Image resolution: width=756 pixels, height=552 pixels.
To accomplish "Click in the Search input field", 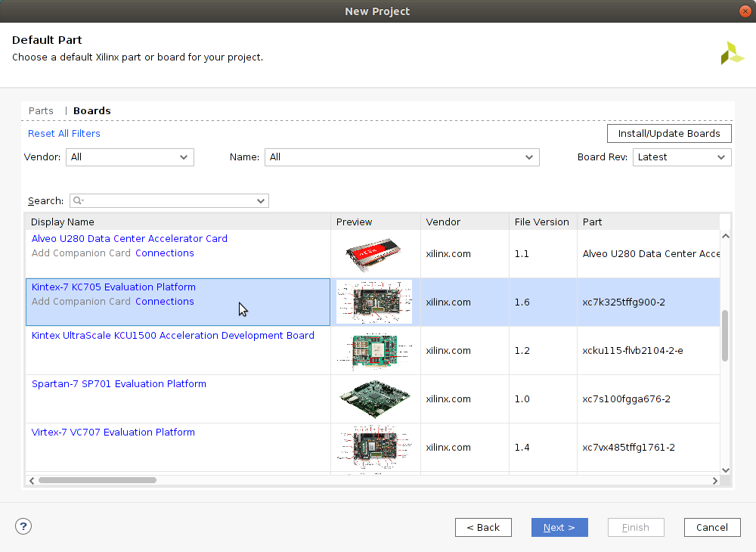I will tap(170, 201).
